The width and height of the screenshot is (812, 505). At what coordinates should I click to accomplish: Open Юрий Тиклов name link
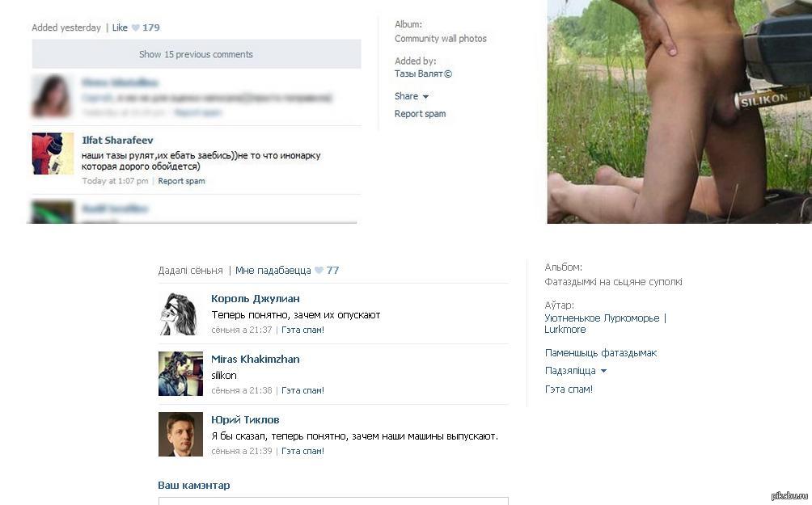click(245, 419)
